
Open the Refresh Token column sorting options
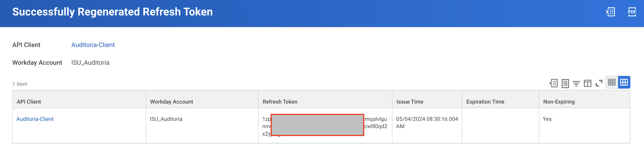[280, 102]
